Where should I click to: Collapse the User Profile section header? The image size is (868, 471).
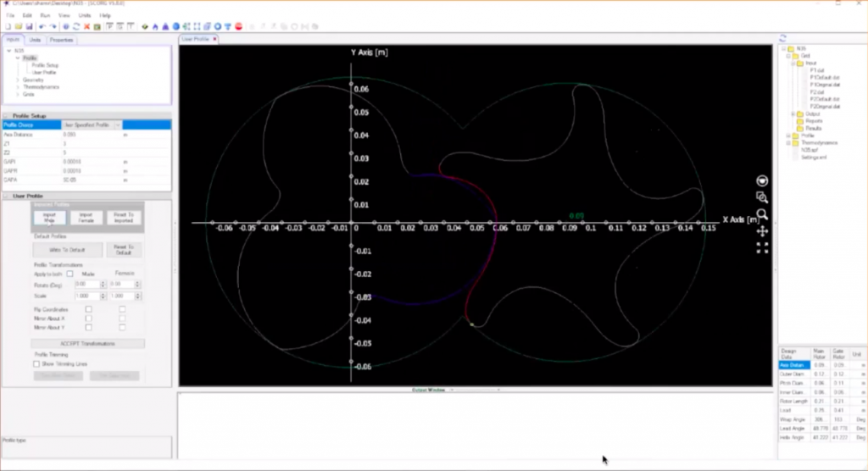click(6, 196)
